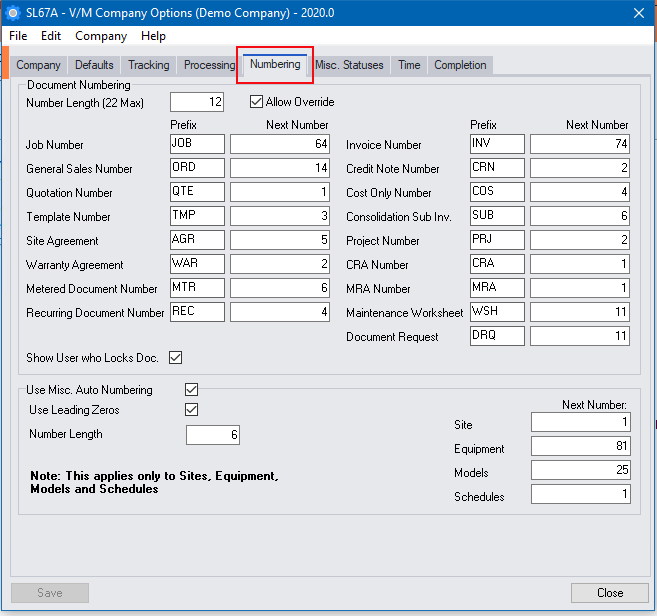The width and height of the screenshot is (657, 616).
Task: Click the Number Length (22 Max) field
Action: (x=197, y=102)
